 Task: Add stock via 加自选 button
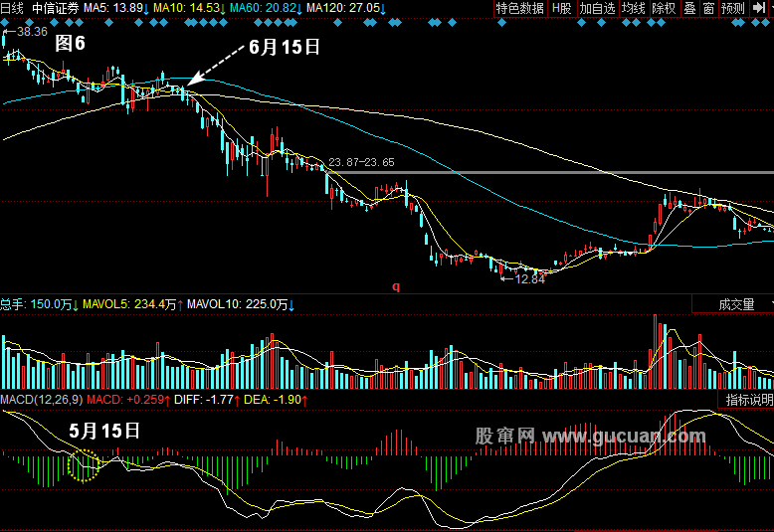597,8
